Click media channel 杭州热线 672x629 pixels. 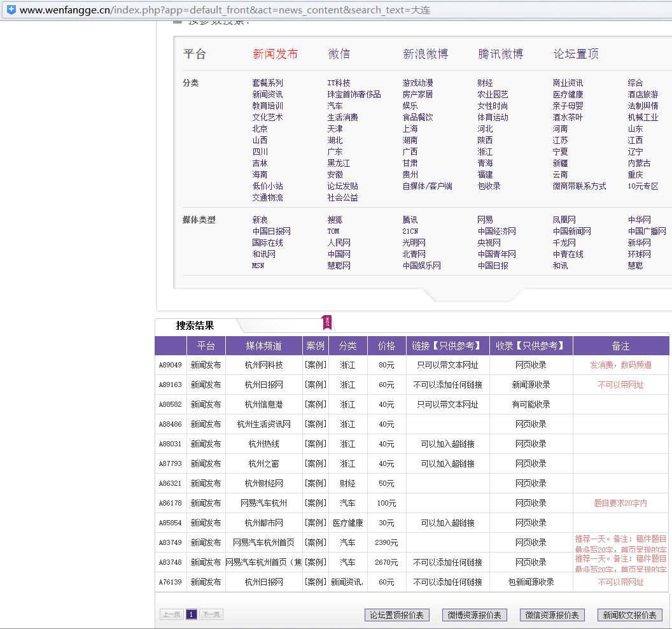coord(263,444)
